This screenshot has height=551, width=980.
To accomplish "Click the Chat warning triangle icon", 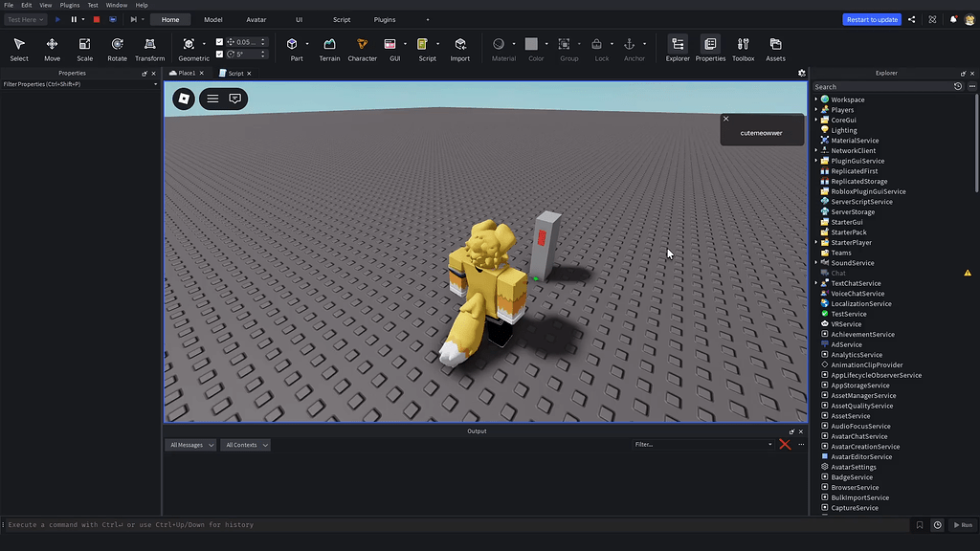I will 968,273.
